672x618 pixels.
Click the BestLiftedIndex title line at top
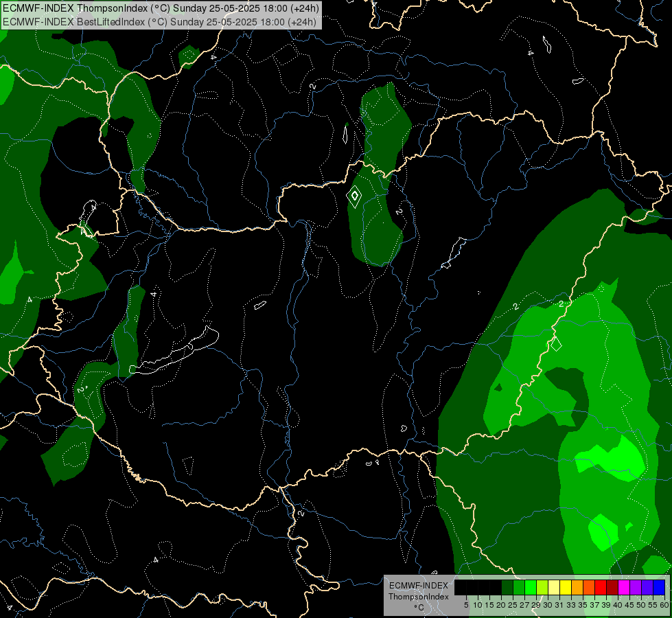tap(159, 22)
